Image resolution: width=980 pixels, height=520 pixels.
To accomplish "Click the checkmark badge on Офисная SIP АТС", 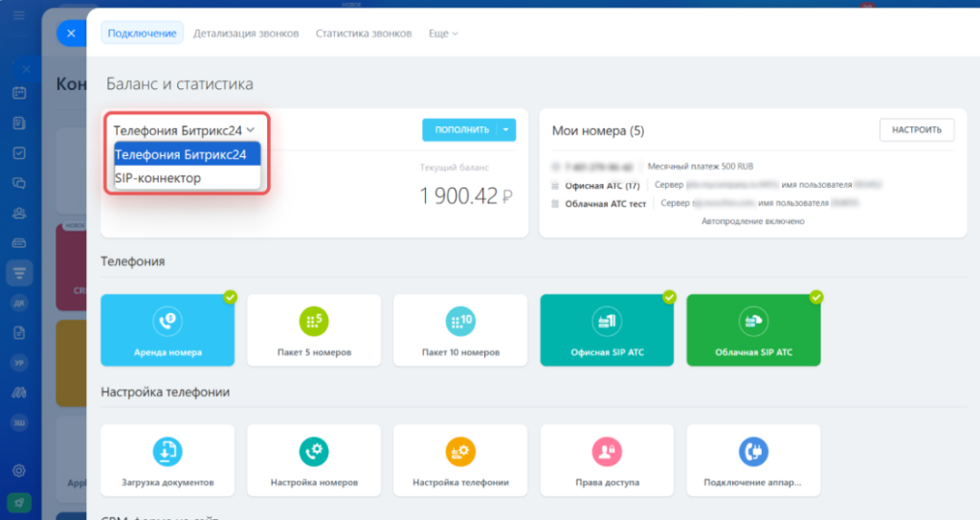I will coord(669,298).
